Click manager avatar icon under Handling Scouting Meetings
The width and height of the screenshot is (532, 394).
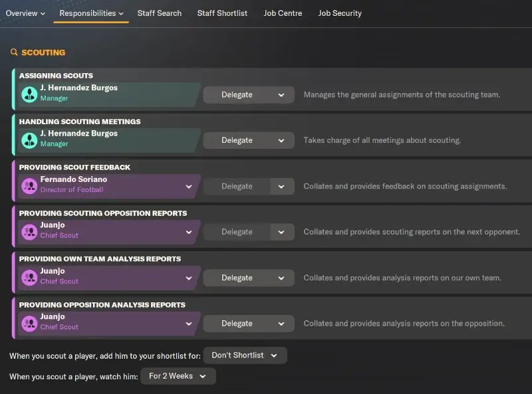pyautogui.click(x=29, y=140)
